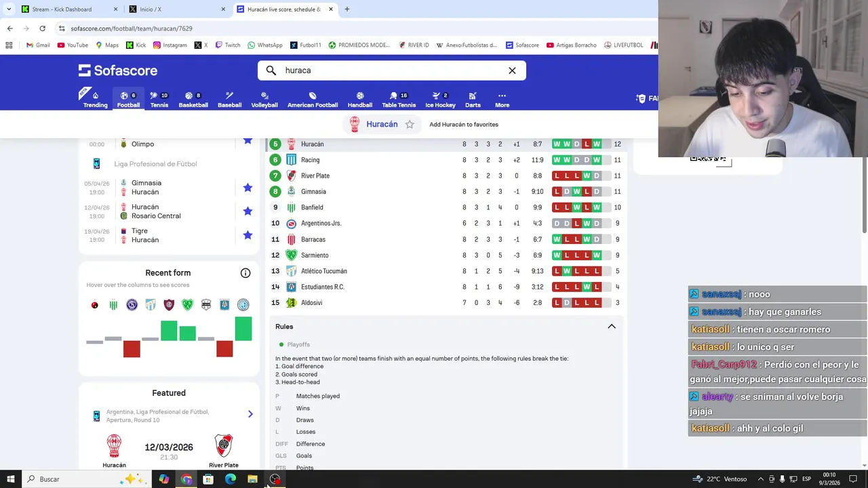Click the search box containing 'huraca'

(x=391, y=70)
